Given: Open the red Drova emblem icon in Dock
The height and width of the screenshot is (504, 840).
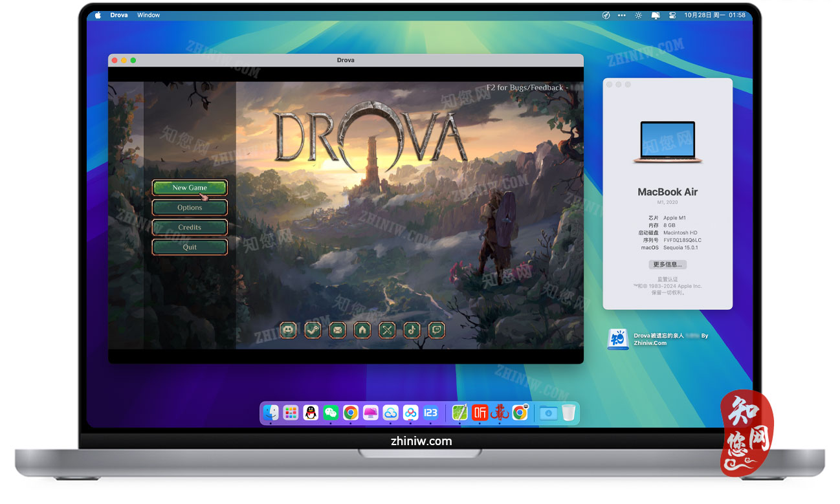Looking at the screenshot, I should 500,413.
